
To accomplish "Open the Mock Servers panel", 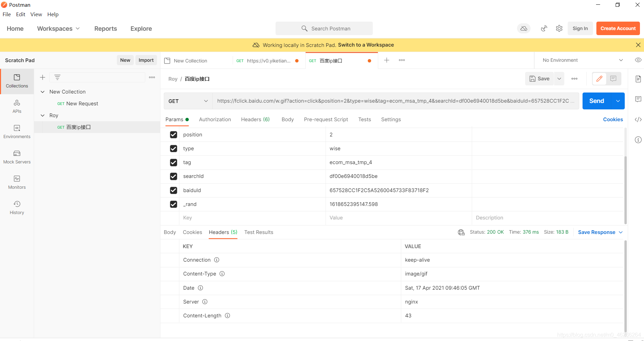I will pos(17,157).
